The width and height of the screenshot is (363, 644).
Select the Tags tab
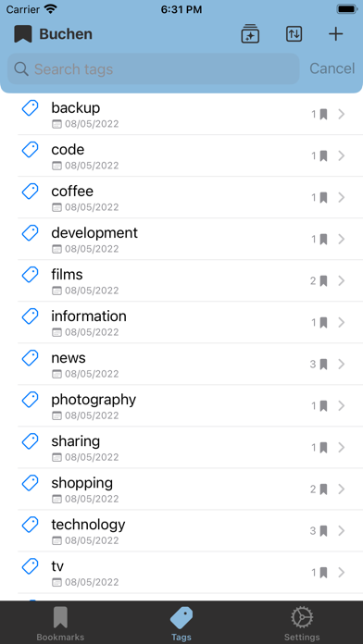(181, 624)
